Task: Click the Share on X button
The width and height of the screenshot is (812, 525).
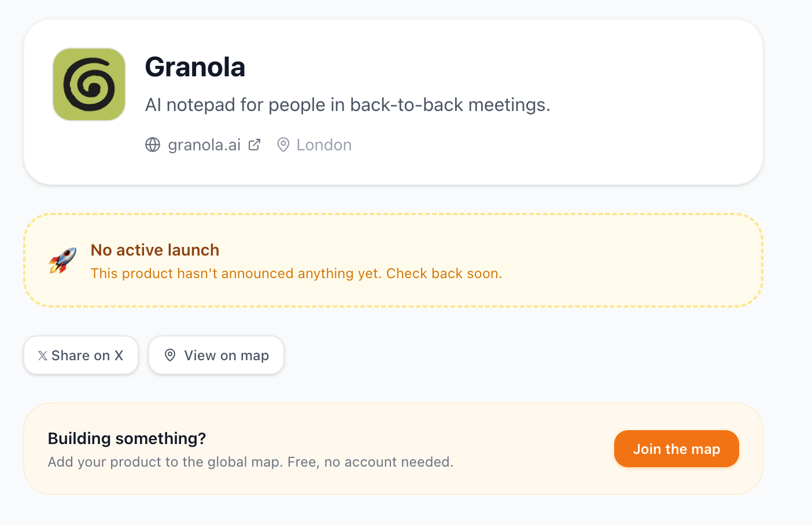Action: [x=81, y=355]
